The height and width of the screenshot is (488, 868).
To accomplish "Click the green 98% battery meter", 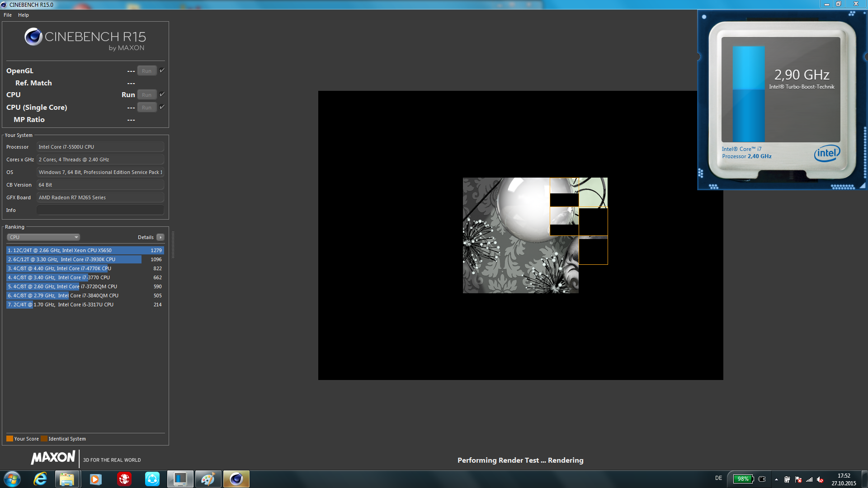I will point(743,479).
